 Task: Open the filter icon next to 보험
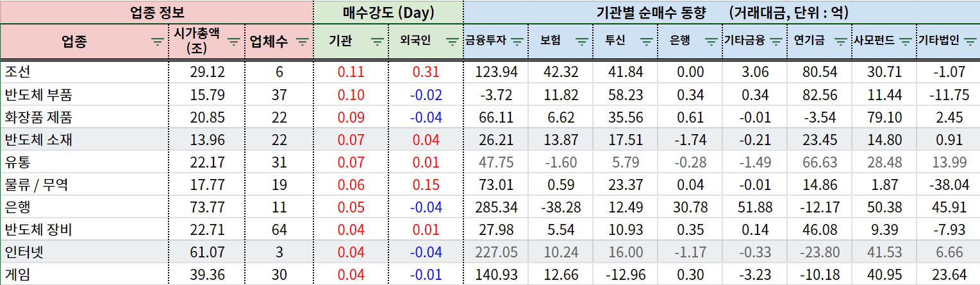point(582,42)
